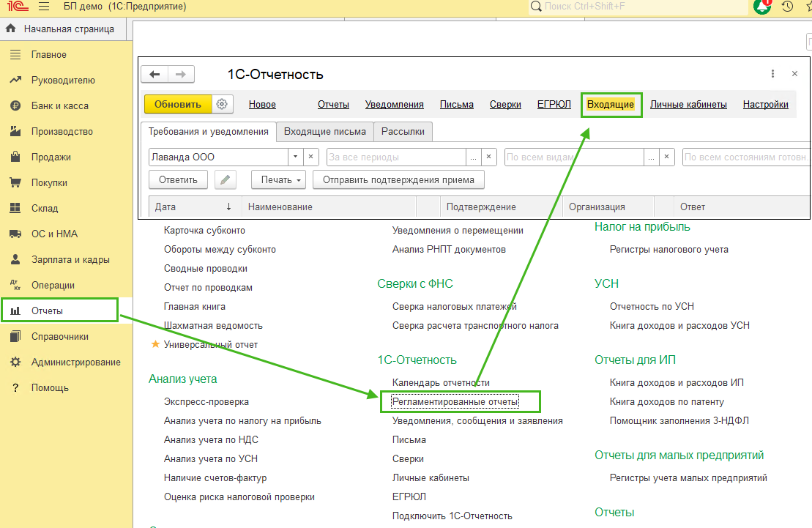Click the За все периоды input field
Screen dimensions: 812x528
pyautogui.click(x=396, y=157)
